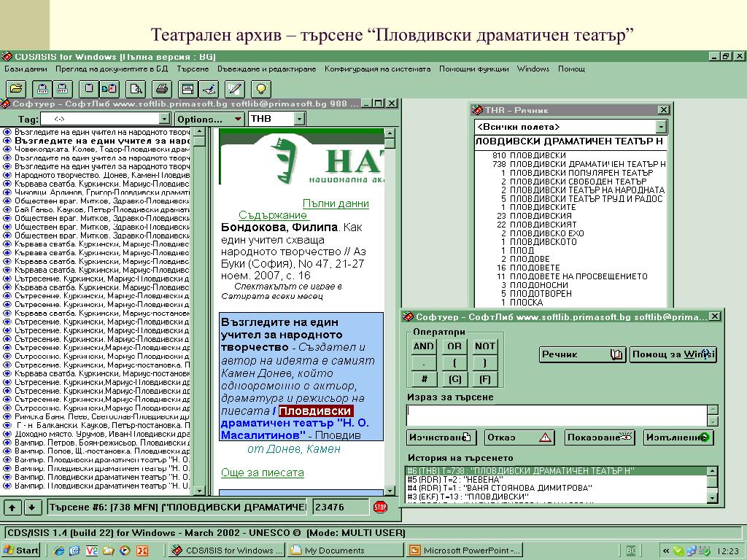747x560 pixels.
Task: Click the Израз за търсене search expression field
Action: click(x=557, y=416)
